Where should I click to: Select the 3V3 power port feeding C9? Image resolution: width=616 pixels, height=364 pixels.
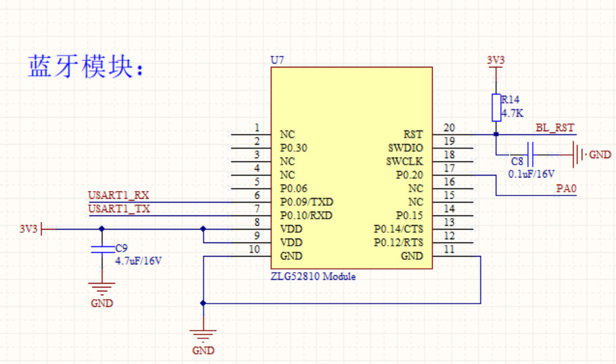pyautogui.click(x=32, y=229)
